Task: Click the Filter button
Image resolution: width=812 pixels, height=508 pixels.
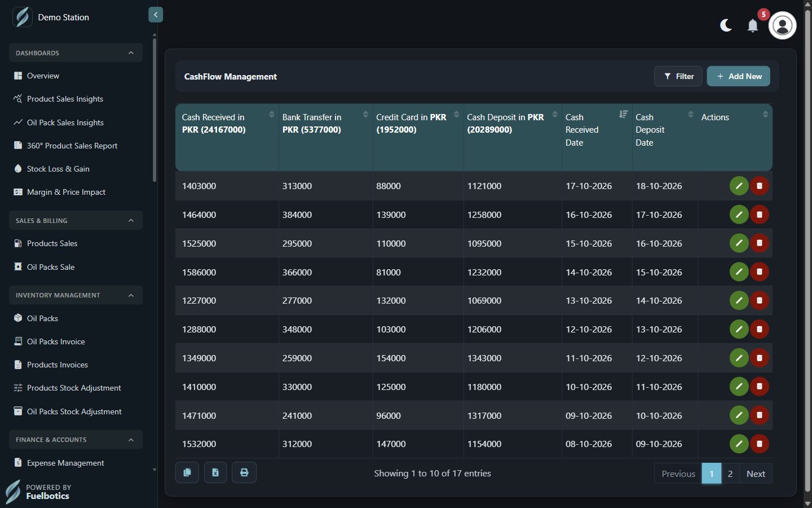Action: click(678, 76)
